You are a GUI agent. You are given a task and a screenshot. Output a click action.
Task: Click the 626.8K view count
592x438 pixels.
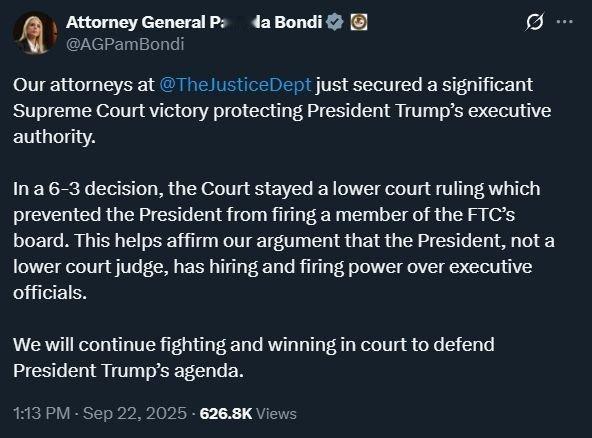(225, 413)
